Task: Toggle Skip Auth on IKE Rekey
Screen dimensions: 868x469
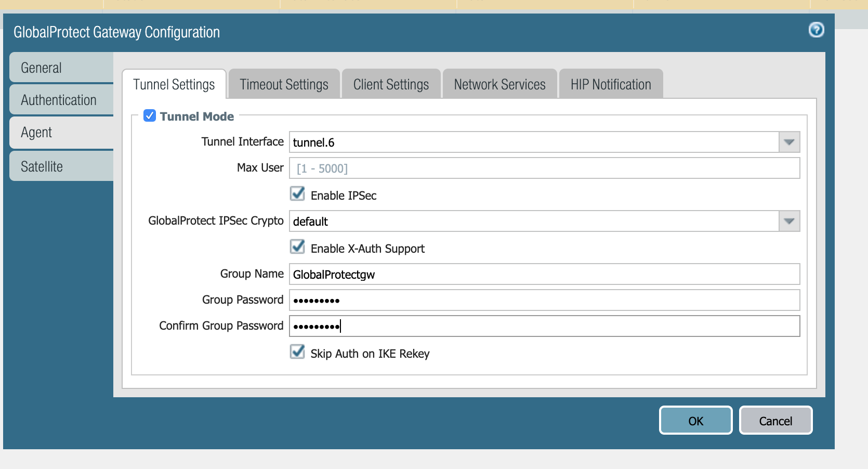Action: click(x=297, y=353)
